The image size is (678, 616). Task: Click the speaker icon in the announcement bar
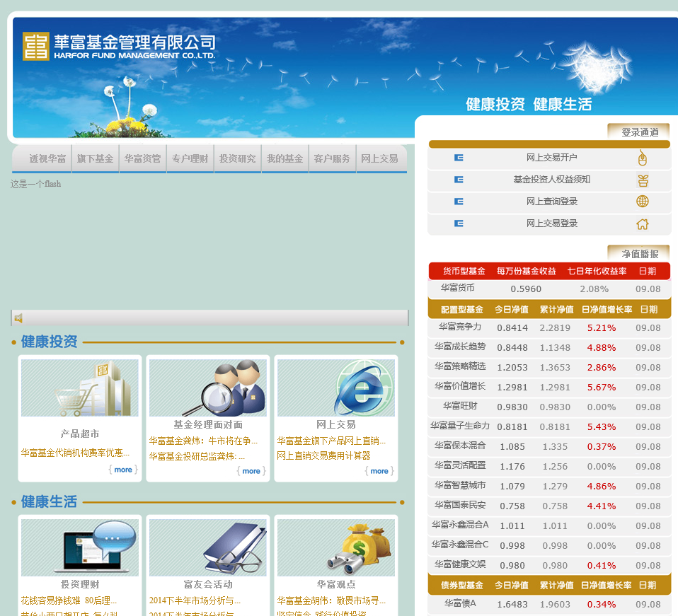18,318
